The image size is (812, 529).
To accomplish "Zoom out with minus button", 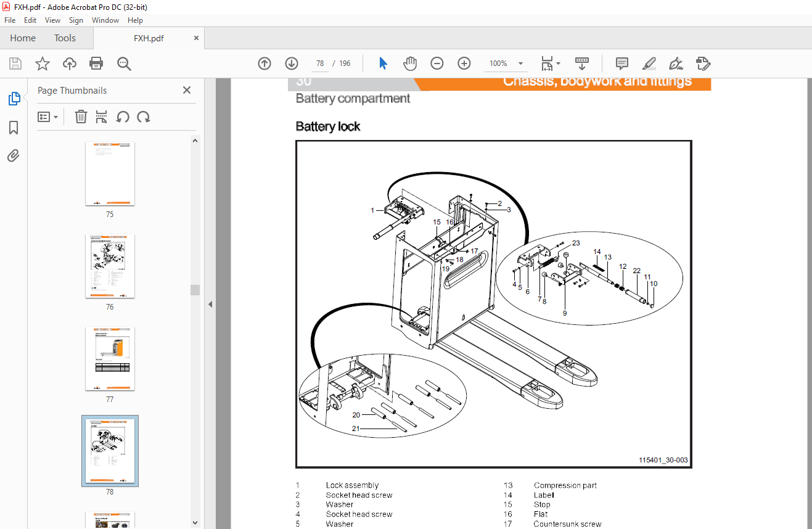I will [437, 64].
